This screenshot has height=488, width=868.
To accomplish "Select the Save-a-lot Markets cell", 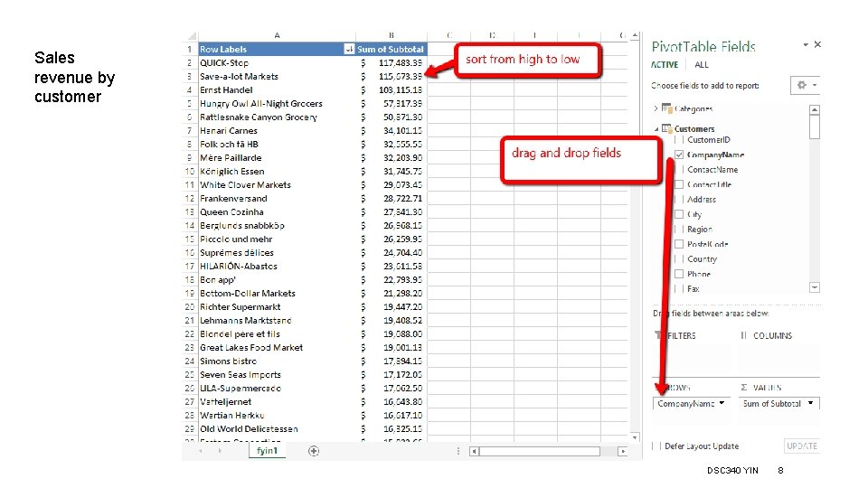I will (277, 76).
